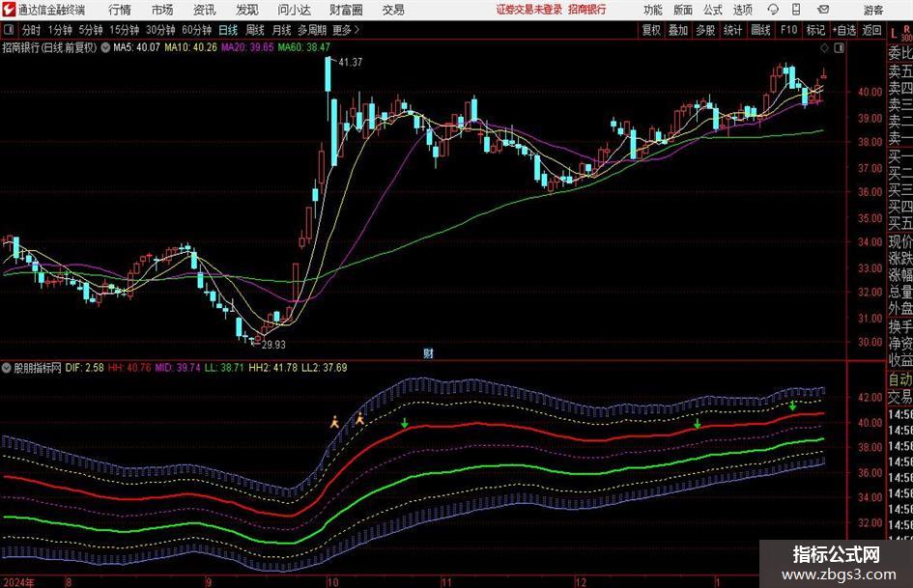Screen dimensions: 913x588
Task: Click the green down arrow near October end
Action: pos(405,423)
